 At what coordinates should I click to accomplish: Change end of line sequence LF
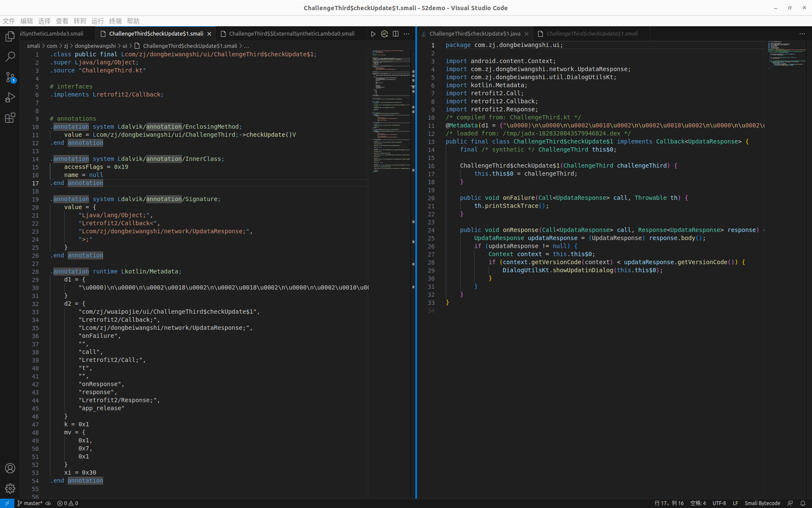tap(735, 503)
